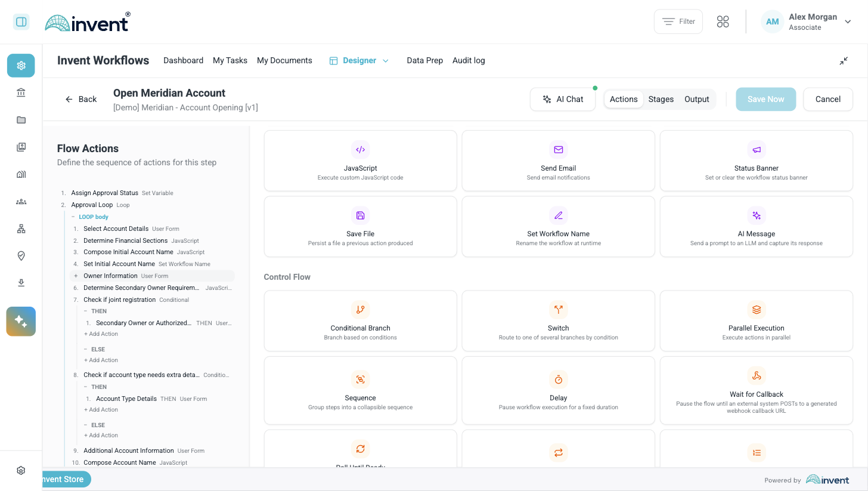Add a Send Email action card
The height and width of the screenshot is (491, 868).
coord(558,160)
